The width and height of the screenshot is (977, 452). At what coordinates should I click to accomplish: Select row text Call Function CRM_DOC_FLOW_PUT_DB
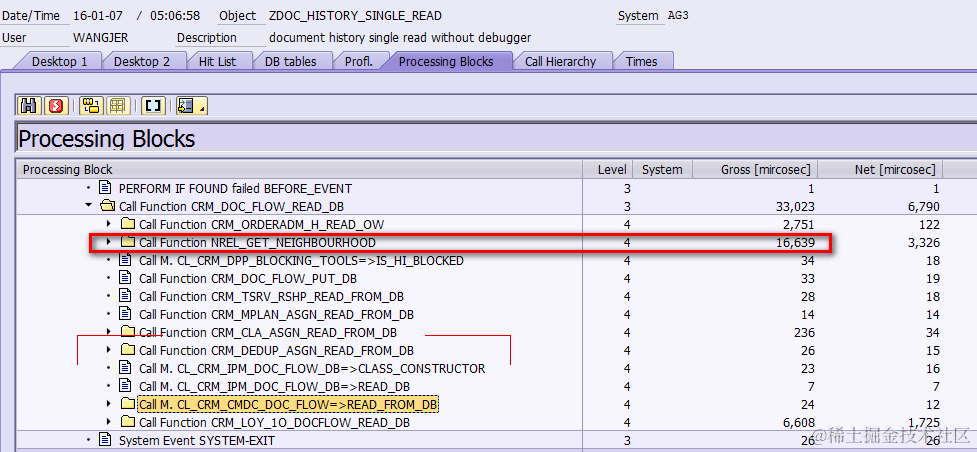point(248,278)
